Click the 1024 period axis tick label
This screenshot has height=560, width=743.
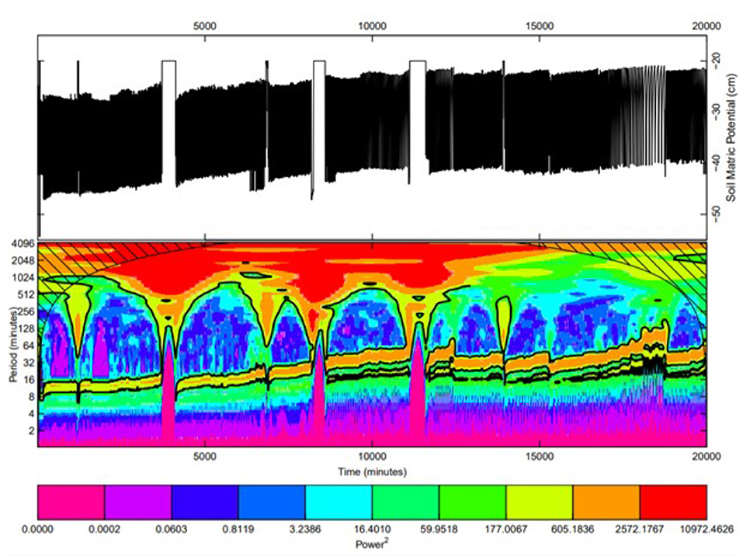[x=25, y=278]
